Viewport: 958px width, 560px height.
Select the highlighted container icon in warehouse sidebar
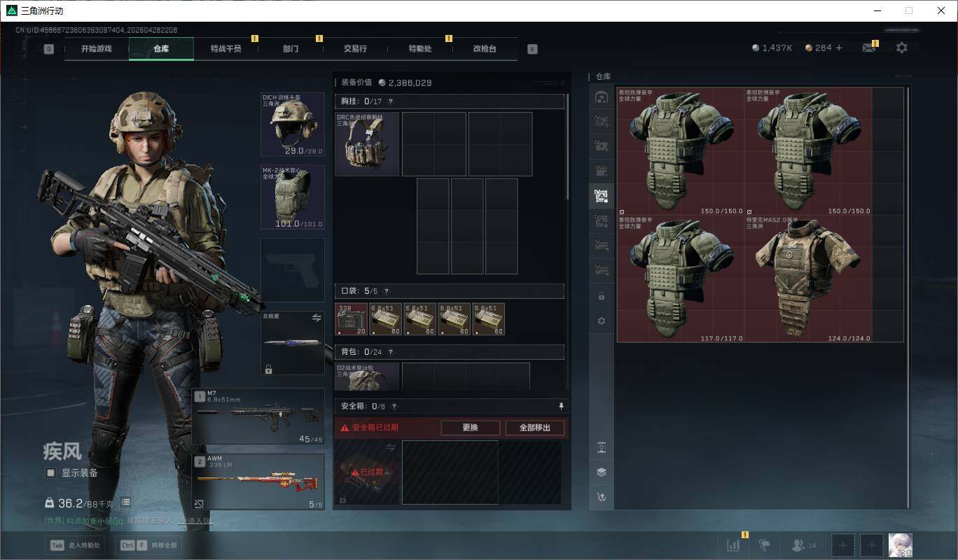tap(601, 195)
